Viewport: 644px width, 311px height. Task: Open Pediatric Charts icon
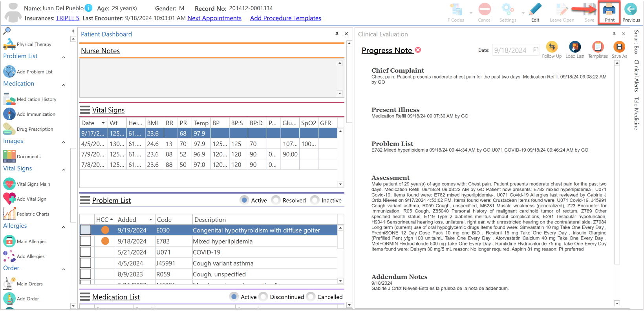tap(9, 214)
